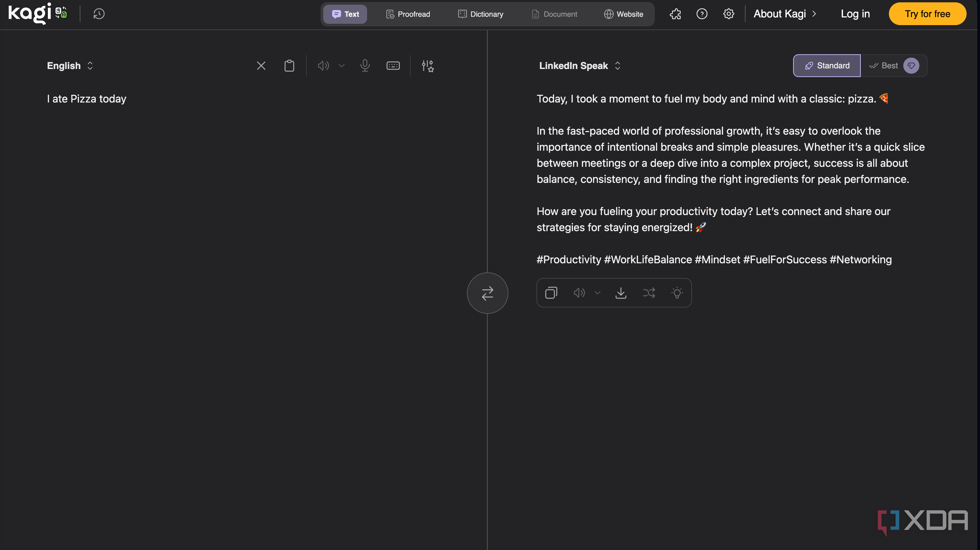980x550 pixels.
Task: Click the Kagi logo
Action: pos(38,14)
